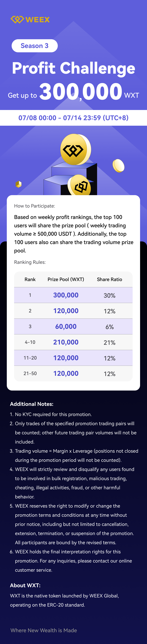
Task: Click the Where New Wealth is Made tagline
Action: coord(44,630)
